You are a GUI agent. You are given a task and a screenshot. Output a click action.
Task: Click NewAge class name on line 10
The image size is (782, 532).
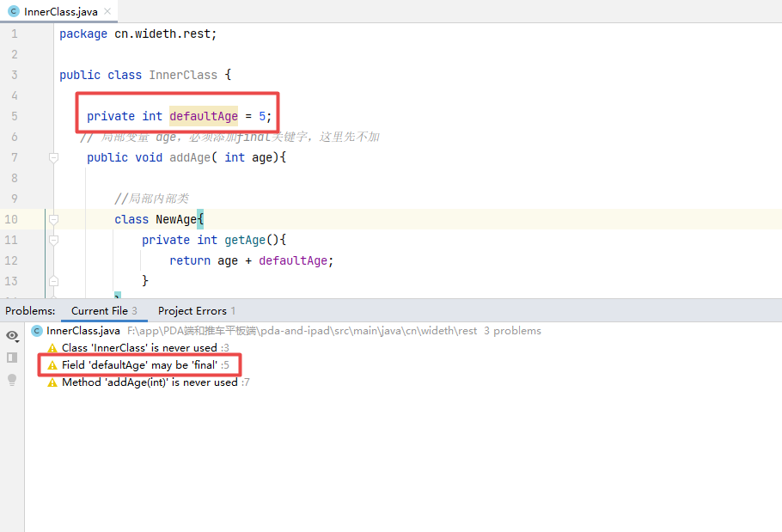176,219
